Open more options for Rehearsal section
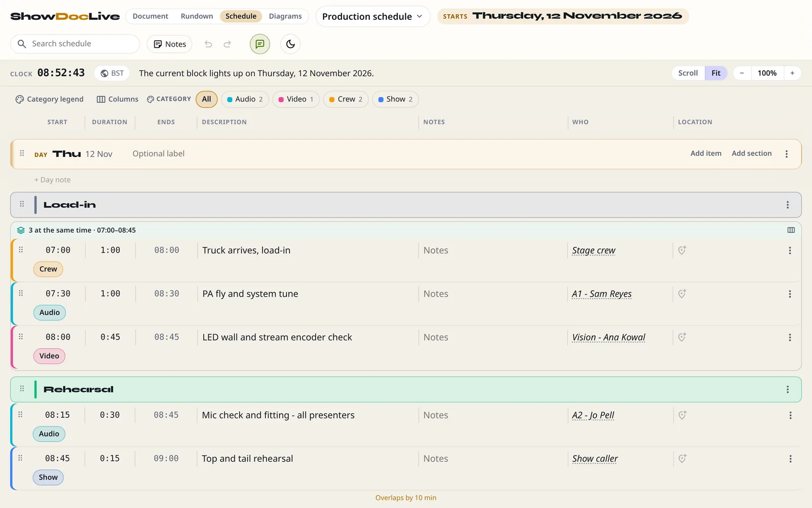The width and height of the screenshot is (812, 508). tap(788, 389)
